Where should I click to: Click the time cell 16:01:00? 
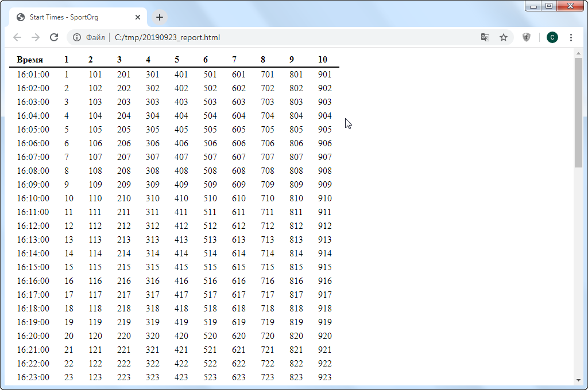(x=33, y=74)
